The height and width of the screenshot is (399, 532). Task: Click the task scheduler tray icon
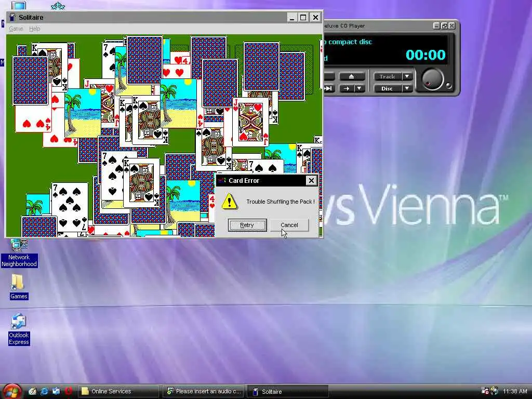tap(485, 391)
